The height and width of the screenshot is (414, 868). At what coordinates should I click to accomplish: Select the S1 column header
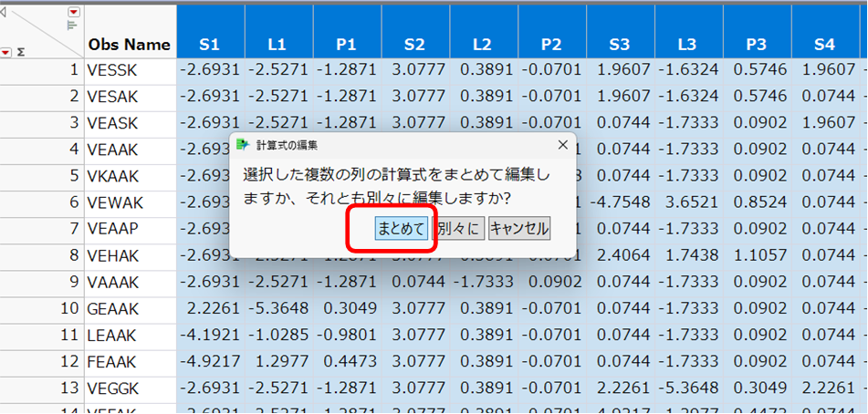(210, 32)
